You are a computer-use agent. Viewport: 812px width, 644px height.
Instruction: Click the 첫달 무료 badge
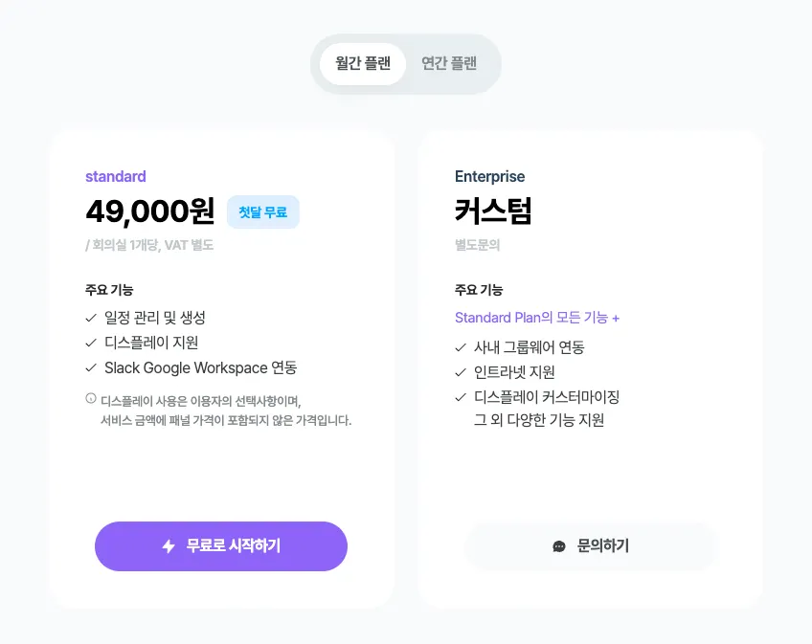pyautogui.click(x=263, y=212)
